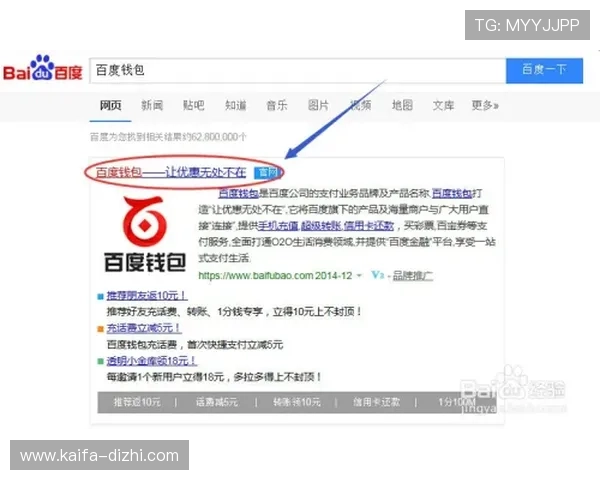Click the 百度一下 search button
This screenshot has width=600, height=480.
point(544,70)
